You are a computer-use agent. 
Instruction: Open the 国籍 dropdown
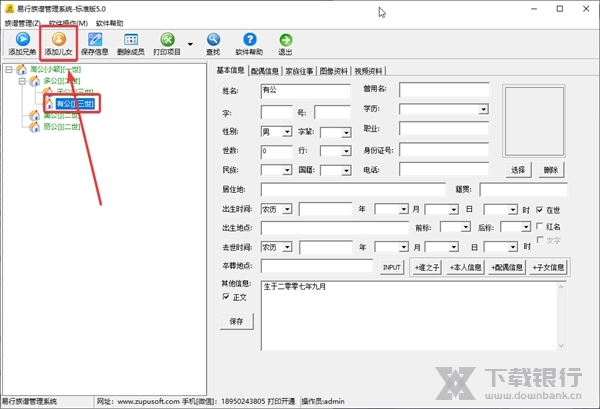point(346,170)
